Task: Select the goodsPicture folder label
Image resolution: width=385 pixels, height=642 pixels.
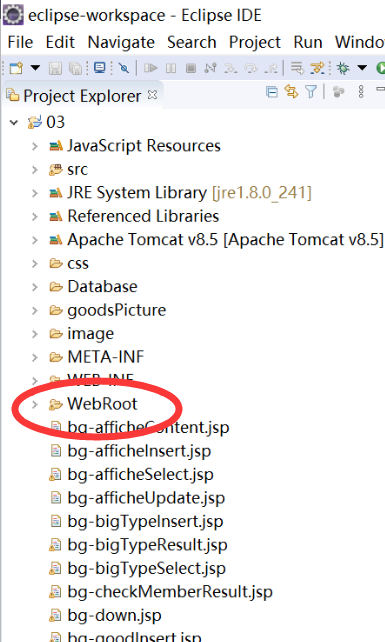Action: (x=117, y=311)
